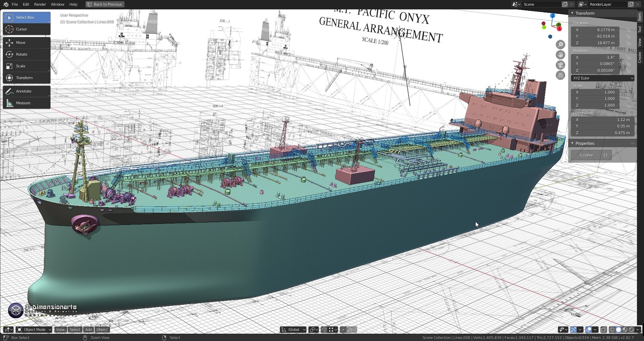Image resolution: width=644 pixels, height=341 pixels.
Task: Click the Location Z value field
Action: click(595, 43)
